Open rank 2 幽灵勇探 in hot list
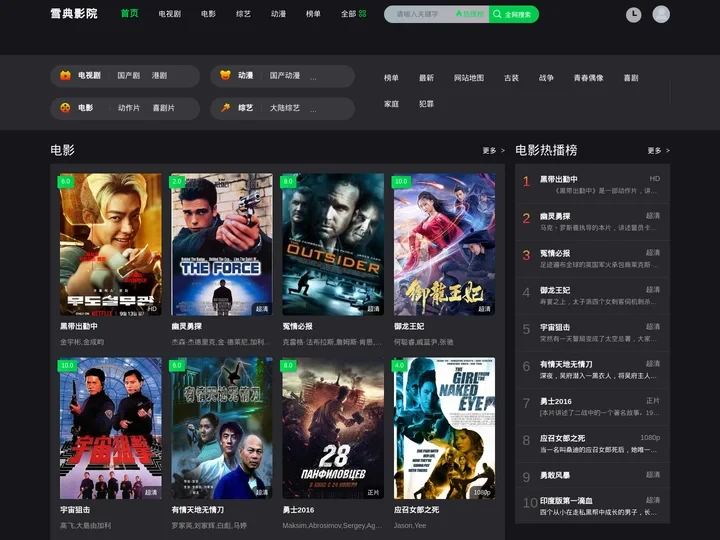Screen dimensions: 720x540 (x=592, y=222)
